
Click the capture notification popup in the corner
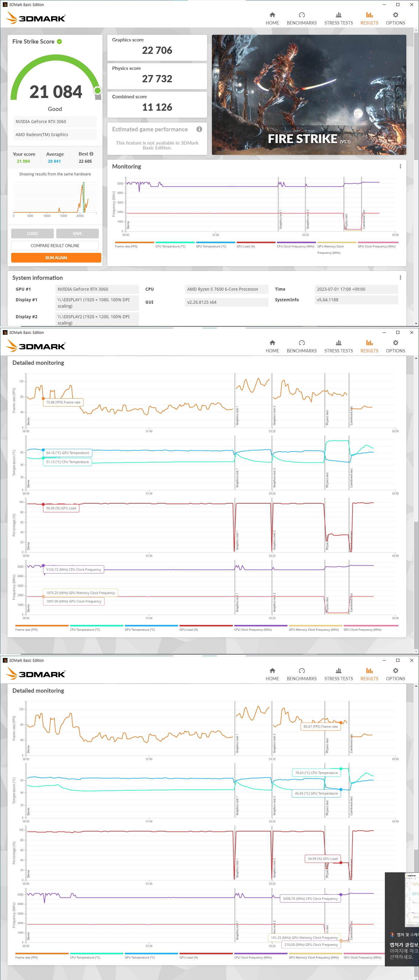(x=402, y=919)
